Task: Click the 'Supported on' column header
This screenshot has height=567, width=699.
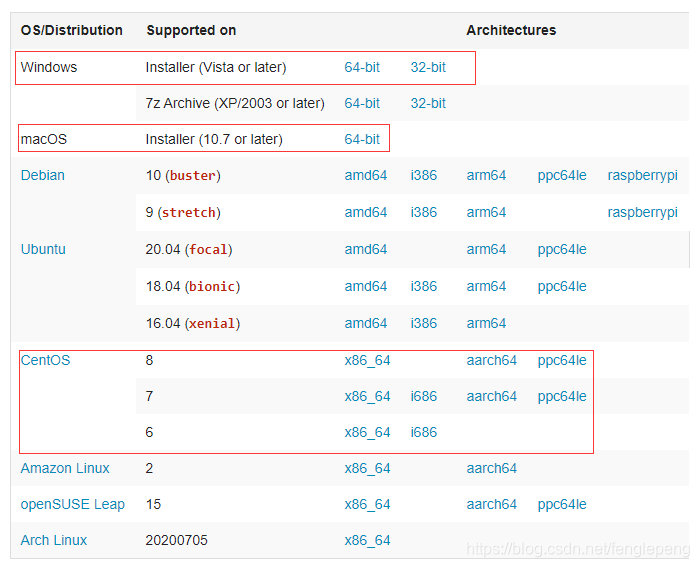Action: click(191, 30)
